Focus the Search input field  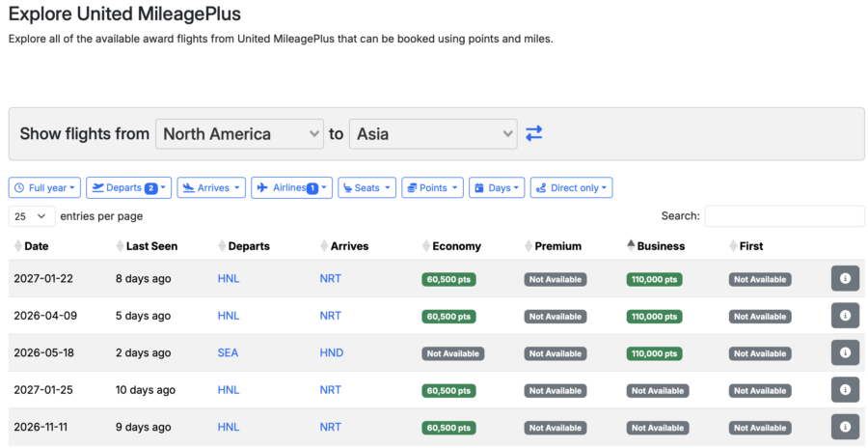click(784, 216)
